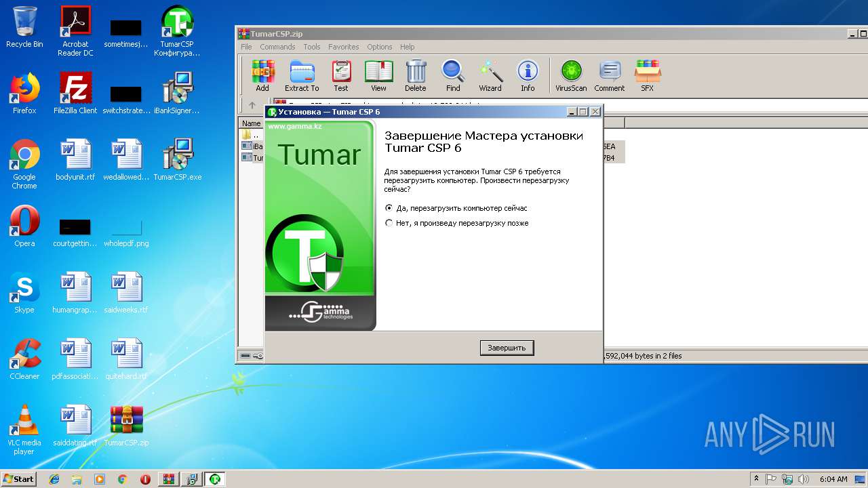Open Recycle Bin desktop icon
Viewport: 868px width, 488px height.
(24, 27)
